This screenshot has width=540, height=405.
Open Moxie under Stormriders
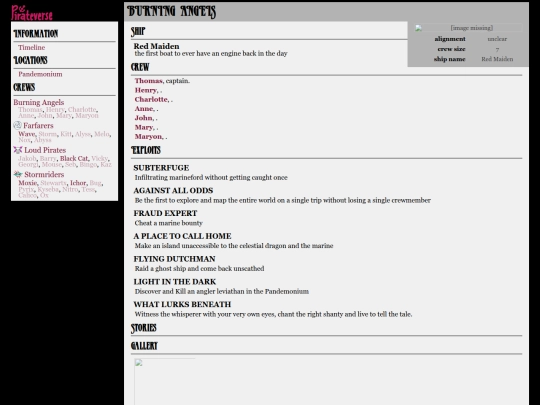(x=27, y=183)
